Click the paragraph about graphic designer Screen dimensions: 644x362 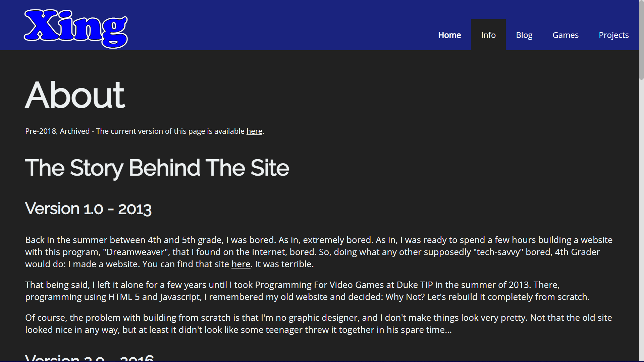(319, 324)
